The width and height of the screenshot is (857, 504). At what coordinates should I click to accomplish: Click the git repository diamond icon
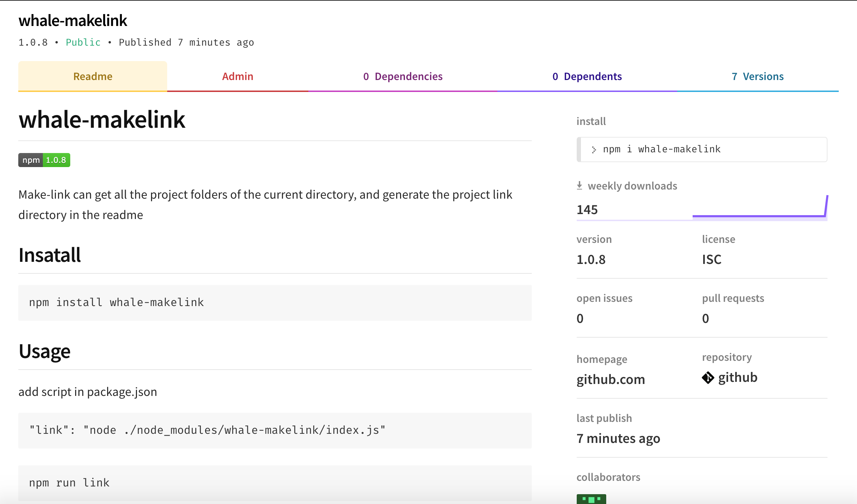click(x=708, y=378)
